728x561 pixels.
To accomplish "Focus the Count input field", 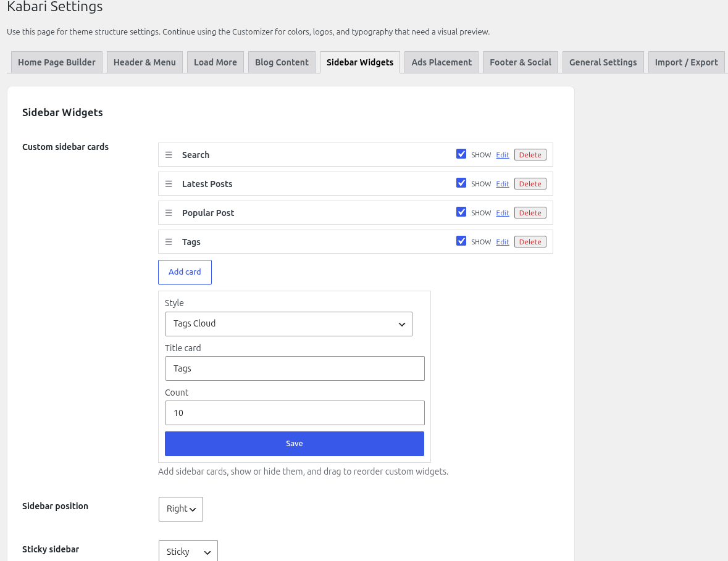I will point(295,413).
